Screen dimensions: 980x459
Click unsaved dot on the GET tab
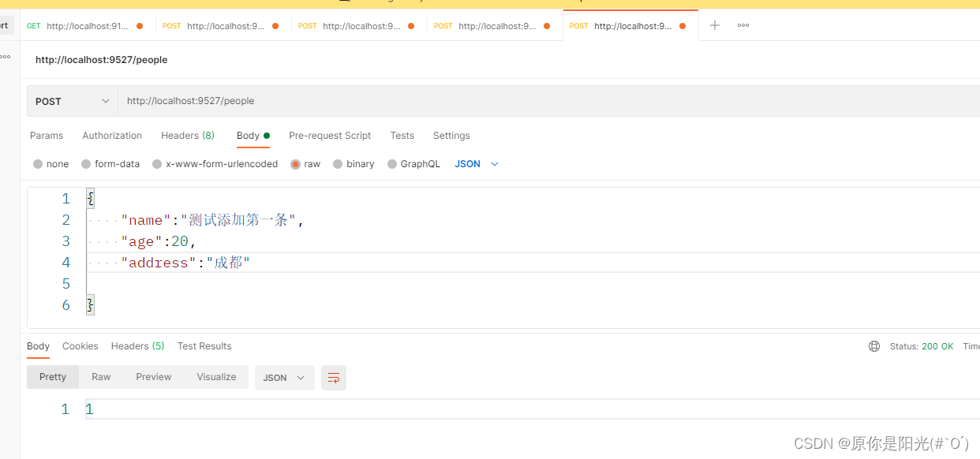point(140,26)
